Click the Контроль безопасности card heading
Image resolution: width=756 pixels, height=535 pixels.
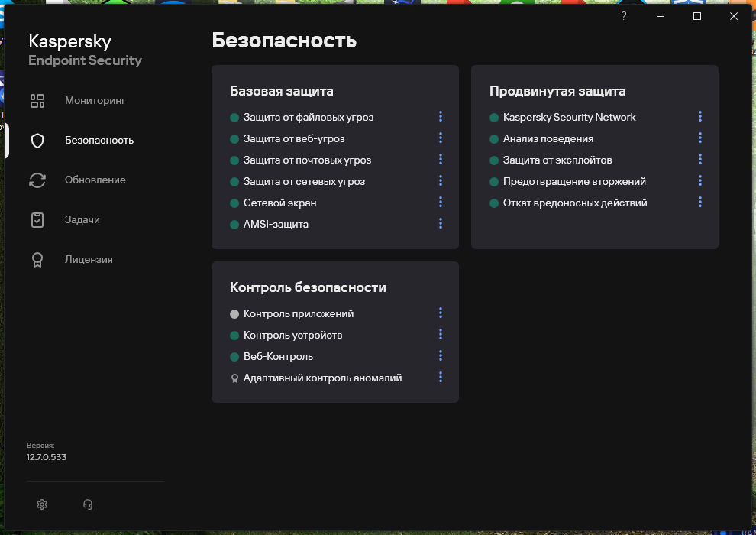[308, 287]
